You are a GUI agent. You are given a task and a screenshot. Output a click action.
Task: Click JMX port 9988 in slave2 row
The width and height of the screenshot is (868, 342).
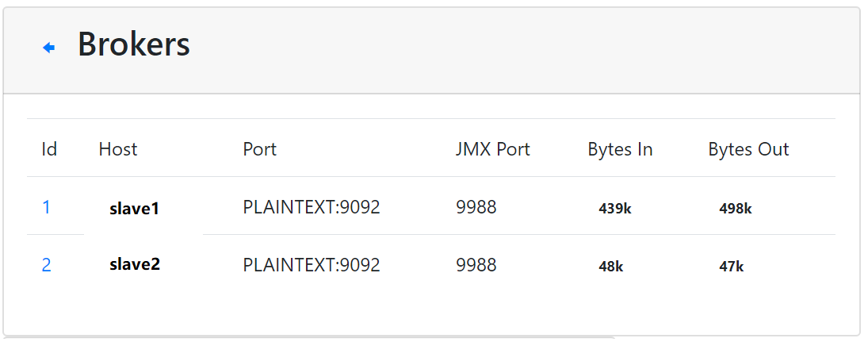point(476,265)
